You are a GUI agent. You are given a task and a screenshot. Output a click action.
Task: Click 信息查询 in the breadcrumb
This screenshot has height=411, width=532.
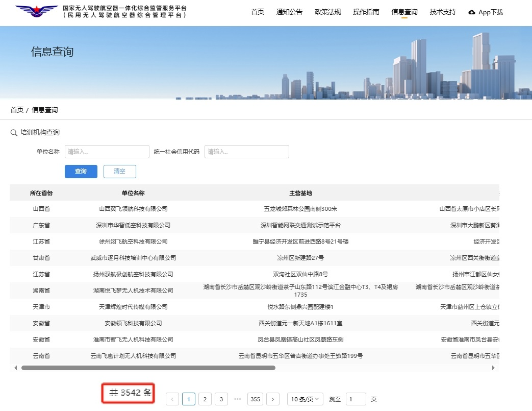point(45,110)
